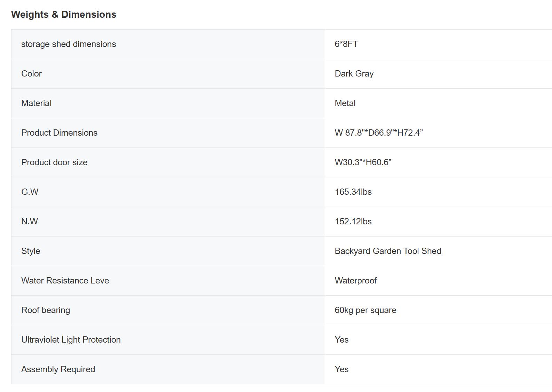Image resolution: width=552 pixels, height=392 pixels.
Task: Select the W 87.8"*D66.9"*H72.4" value
Action: (x=379, y=133)
